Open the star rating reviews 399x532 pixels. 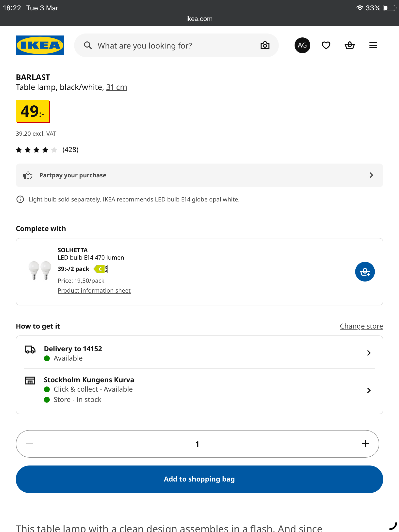[x=47, y=150]
